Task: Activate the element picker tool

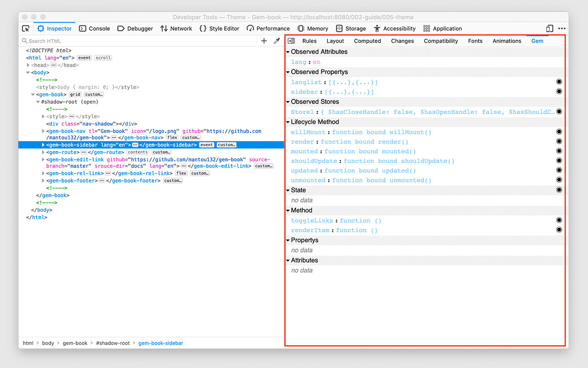Action: click(x=26, y=29)
